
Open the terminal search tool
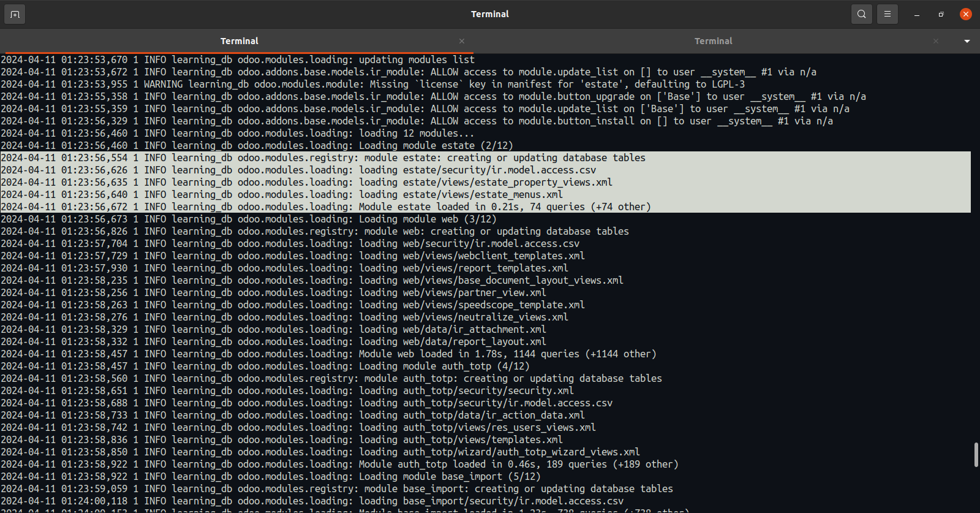(861, 14)
